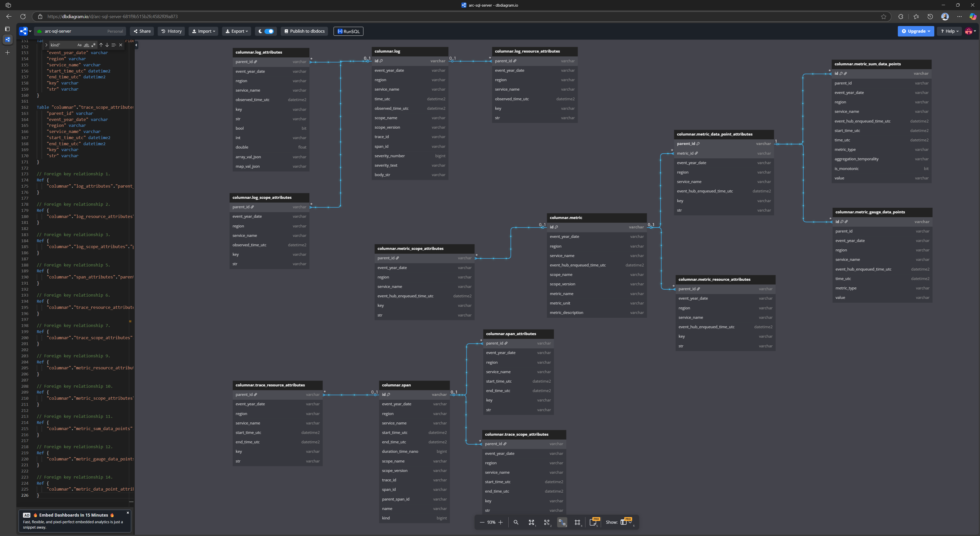
Task: Select columnar.metric_gauge_data_points table header
Action: click(882, 212)
